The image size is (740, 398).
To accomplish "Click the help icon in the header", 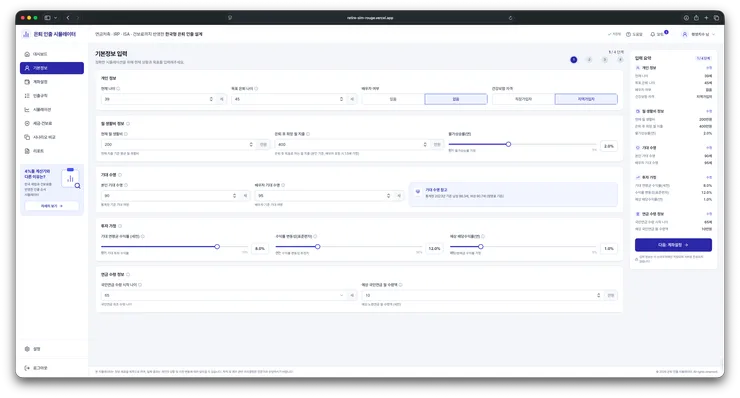I will click(628, 34).
